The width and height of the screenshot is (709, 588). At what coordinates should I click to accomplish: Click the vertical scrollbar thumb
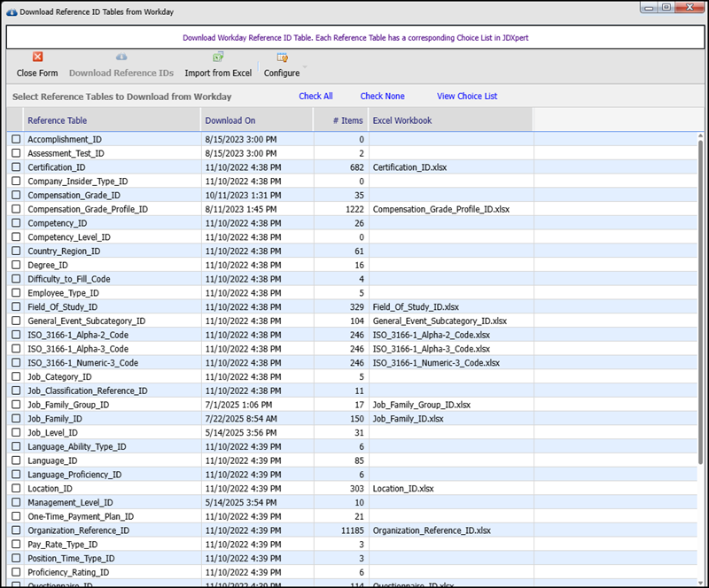coord(700,302)
